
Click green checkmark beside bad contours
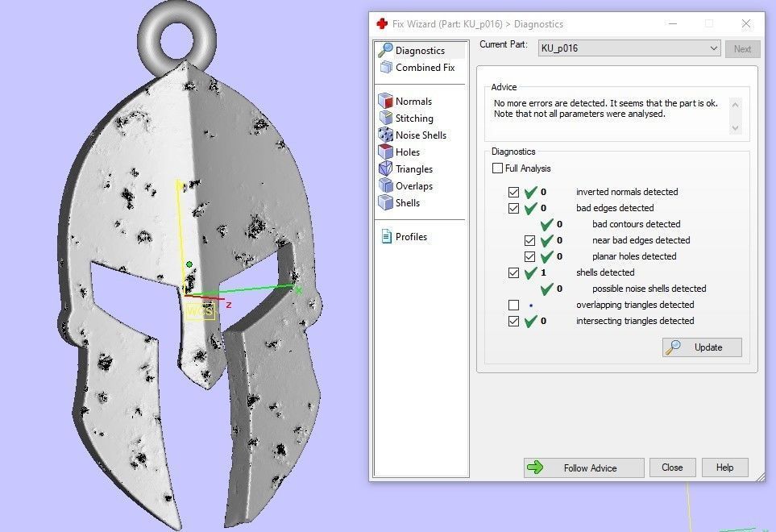[546, 224]
